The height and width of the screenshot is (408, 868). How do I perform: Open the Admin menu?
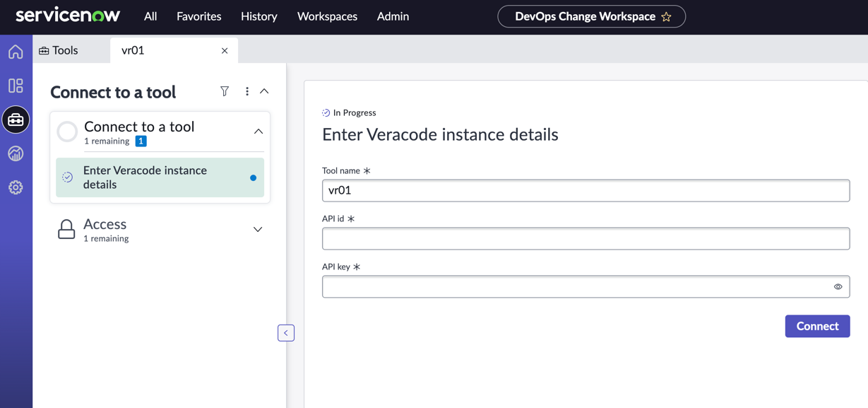393,16
